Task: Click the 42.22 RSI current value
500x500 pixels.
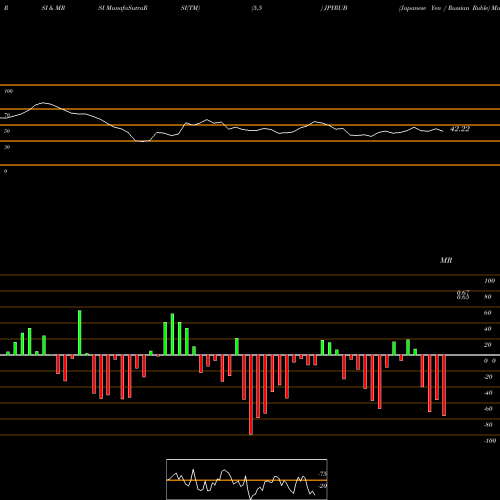Action: coord(460,129)
